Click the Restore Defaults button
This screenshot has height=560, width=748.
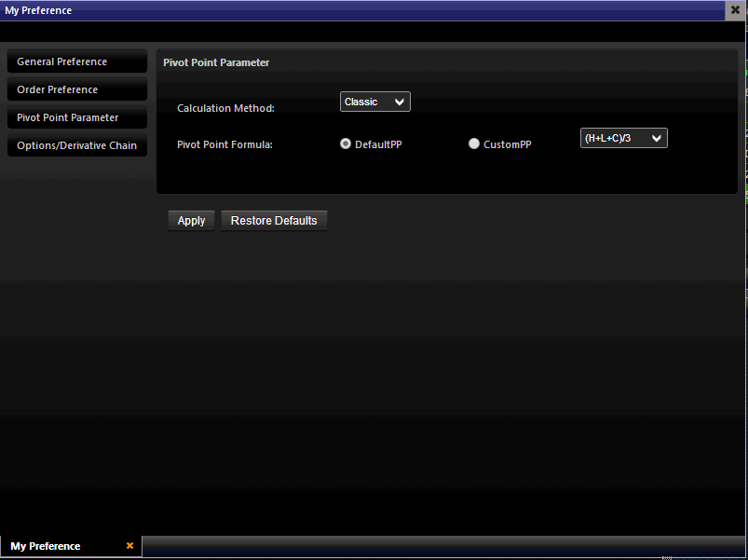[x=274, y=221]
